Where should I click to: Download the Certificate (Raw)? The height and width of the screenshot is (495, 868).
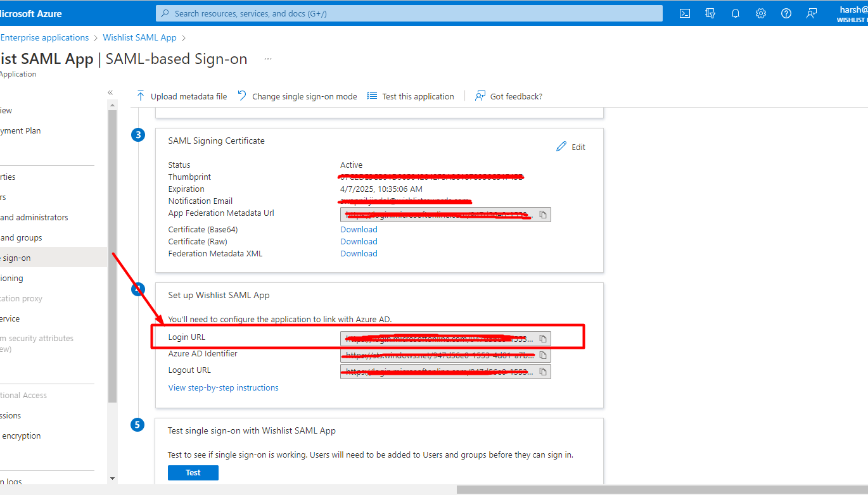click(x=359, y=241)
